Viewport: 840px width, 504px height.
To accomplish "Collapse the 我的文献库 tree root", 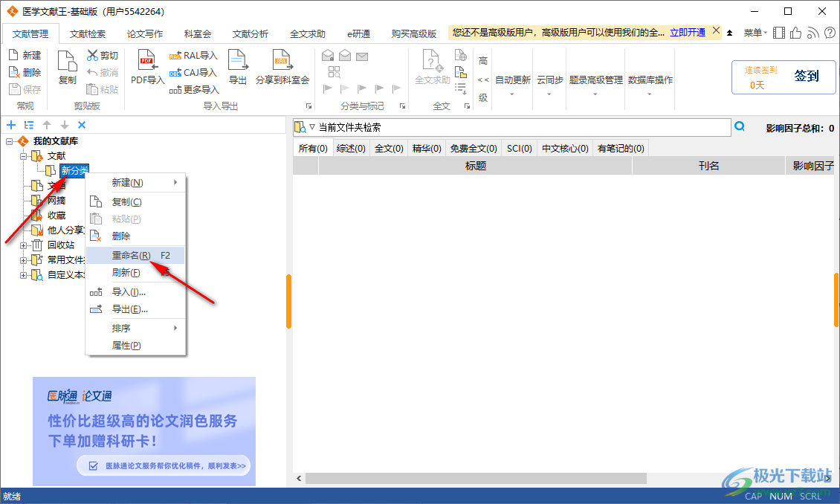I will pos(10,141).
